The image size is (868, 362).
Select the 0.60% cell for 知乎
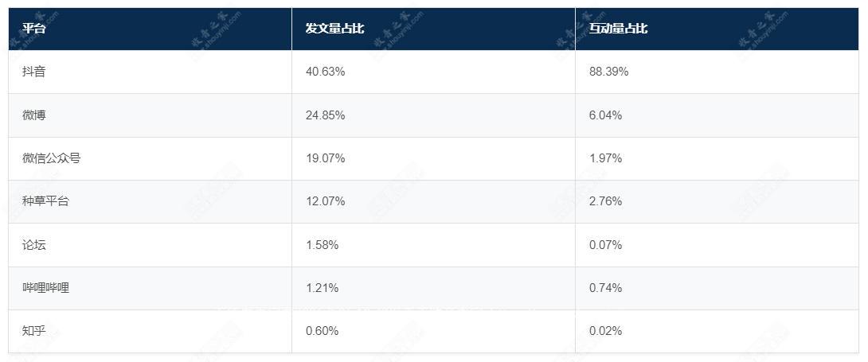[322, 330]
